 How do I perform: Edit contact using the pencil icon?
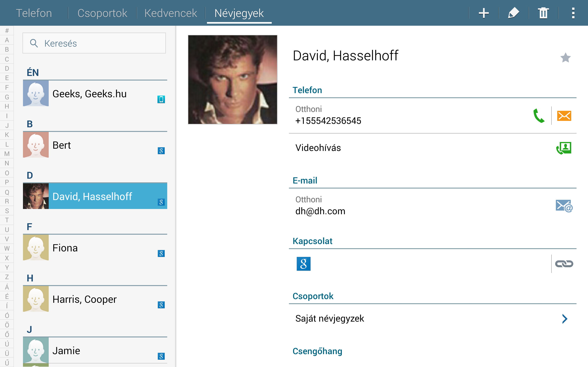pos(513,13)
